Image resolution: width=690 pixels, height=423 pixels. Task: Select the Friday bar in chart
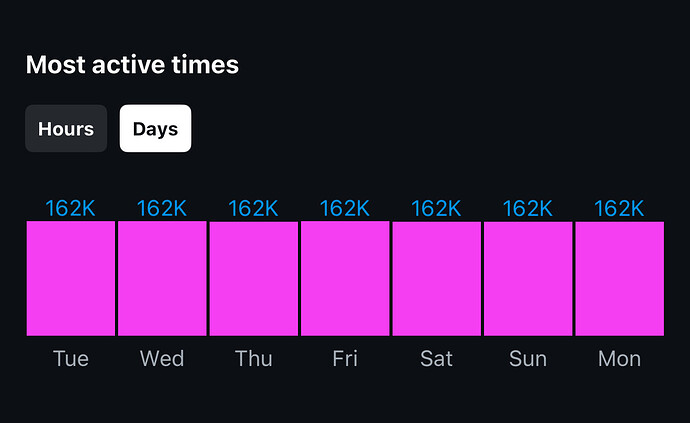345,279
